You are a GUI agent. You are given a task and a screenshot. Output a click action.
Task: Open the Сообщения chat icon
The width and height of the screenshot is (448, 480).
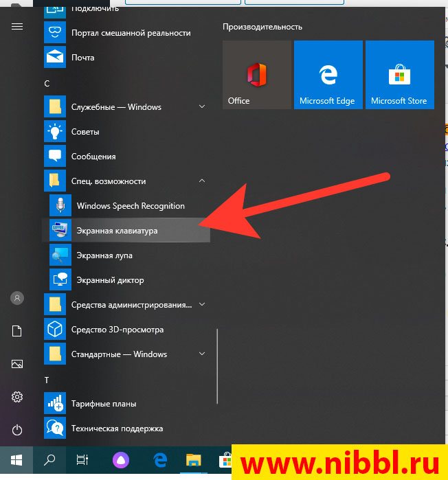pos(55,156)
